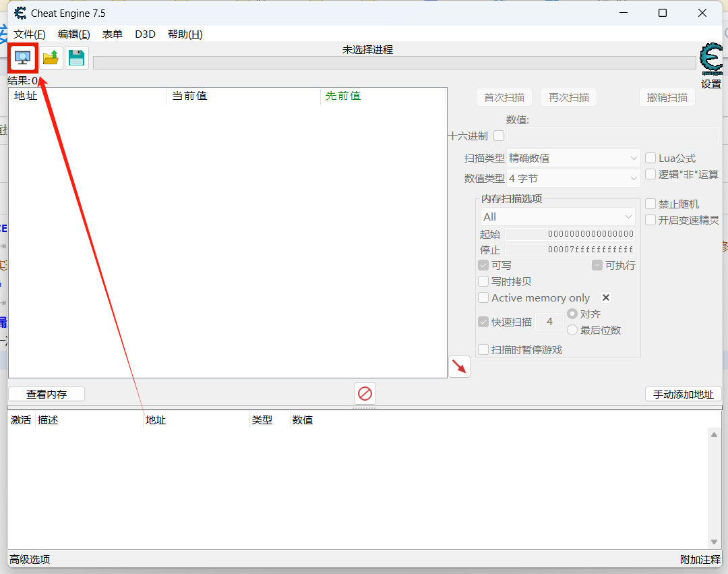Enable the 逻辑"非"运算 checkbox
Viewport: 728px width, 574px height.
click(x=650, y=174)
